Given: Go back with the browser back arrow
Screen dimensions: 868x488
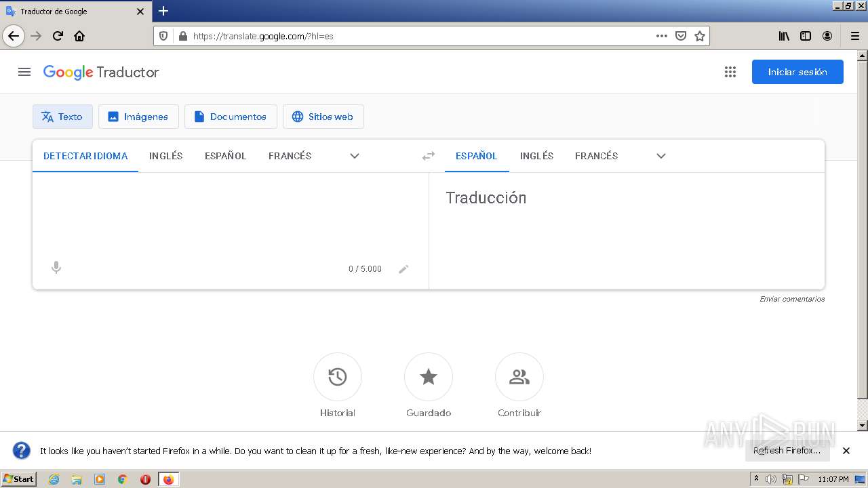Looking at the screenshot, I should 14,36.
